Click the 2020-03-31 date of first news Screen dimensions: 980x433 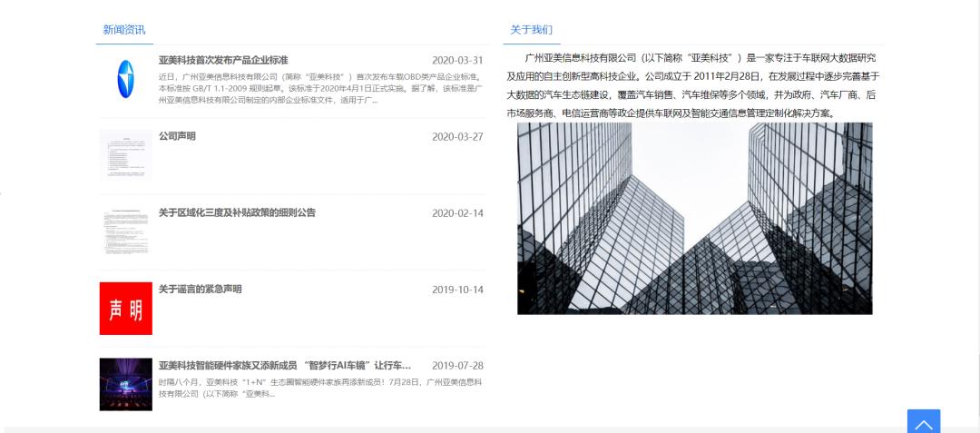tap(457, 61)
